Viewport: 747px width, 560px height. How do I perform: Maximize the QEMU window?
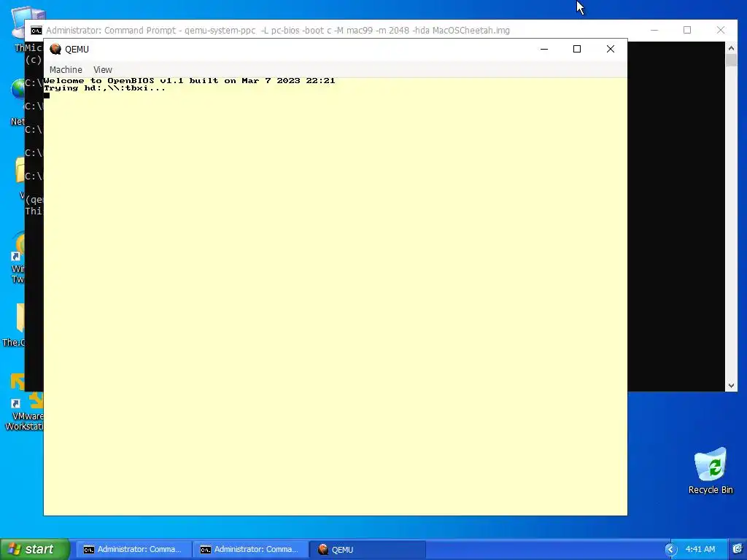(577, 49)
